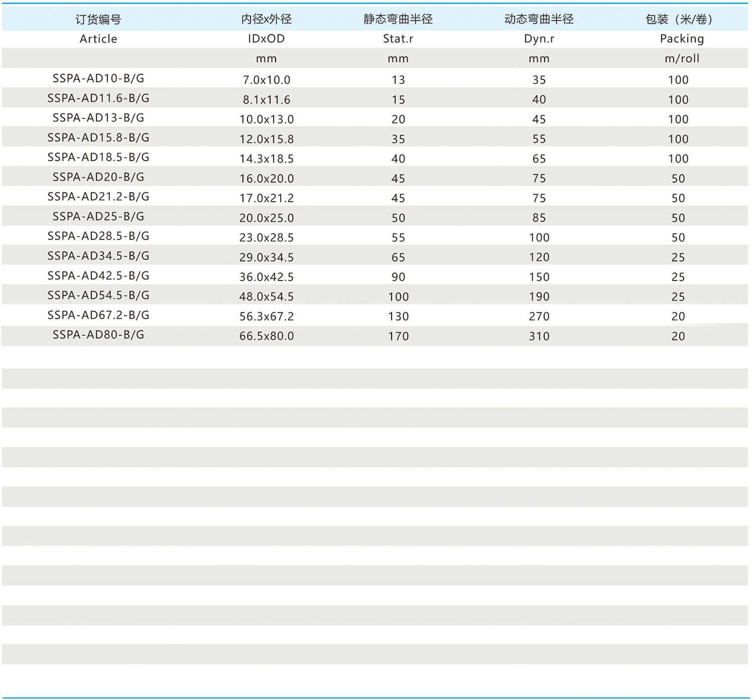Select the 动态弯曲半径 header cell
Viewport: 753px width, 700px height.
click(539, 19)
